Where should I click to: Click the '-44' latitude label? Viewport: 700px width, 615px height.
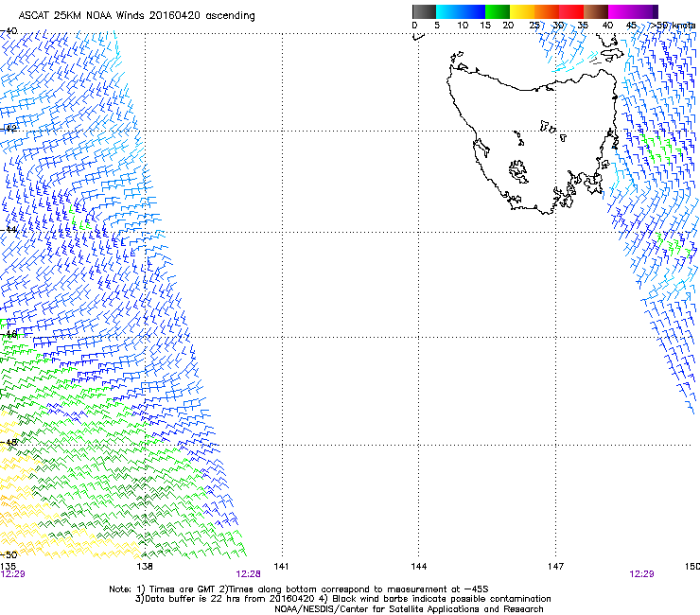9,230
